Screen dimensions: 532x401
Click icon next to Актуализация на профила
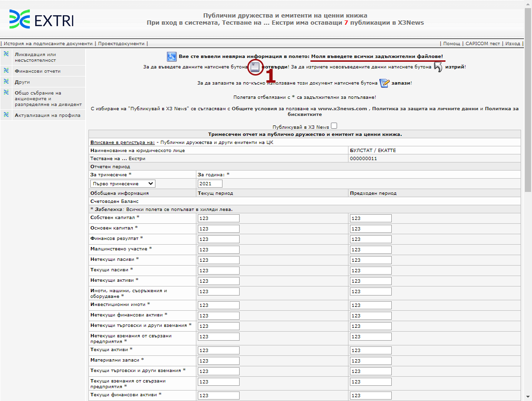pos(6,115)
